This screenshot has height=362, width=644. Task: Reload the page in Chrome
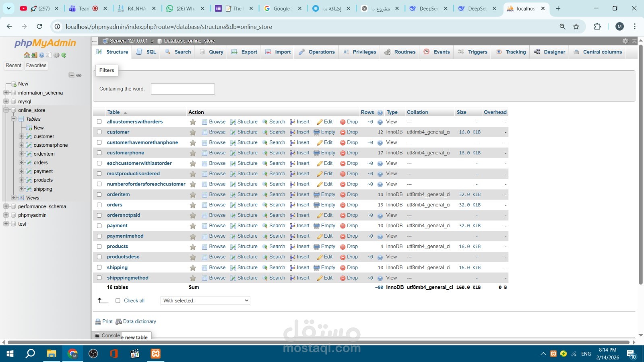coord(39,27)
